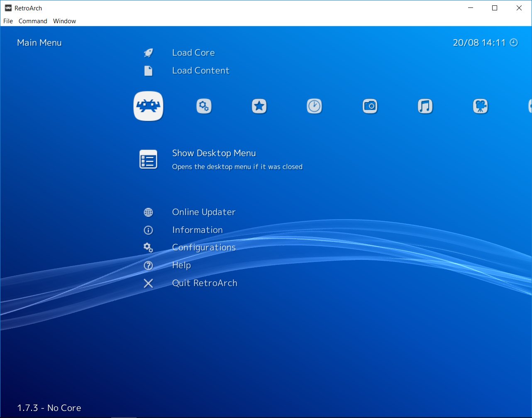Image resolution: width=532 pixels, height=418 pixels.
Task: Select the Favorites star icon
Action: tap(259, 106)
